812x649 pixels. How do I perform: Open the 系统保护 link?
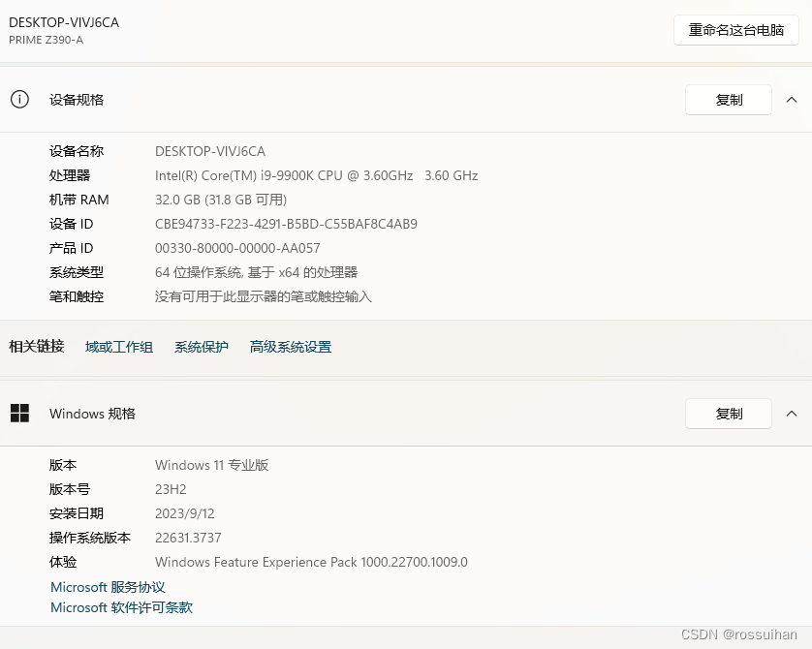point(201,346)
